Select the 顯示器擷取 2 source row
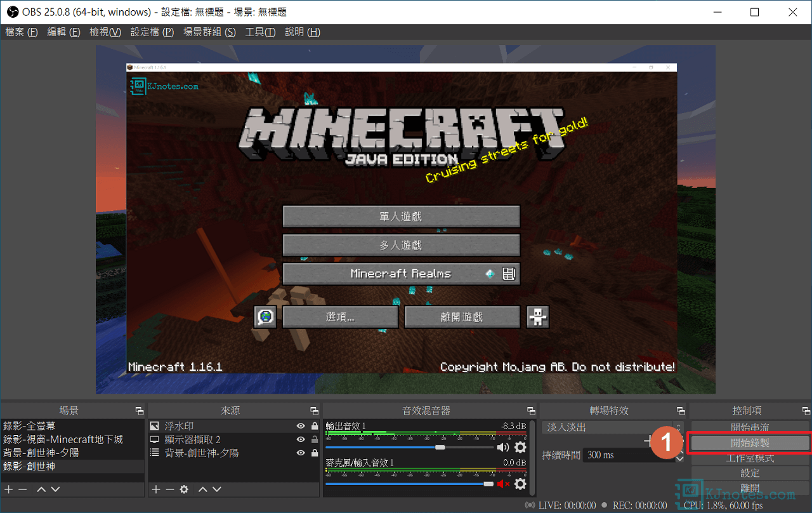 click(233, 439)
